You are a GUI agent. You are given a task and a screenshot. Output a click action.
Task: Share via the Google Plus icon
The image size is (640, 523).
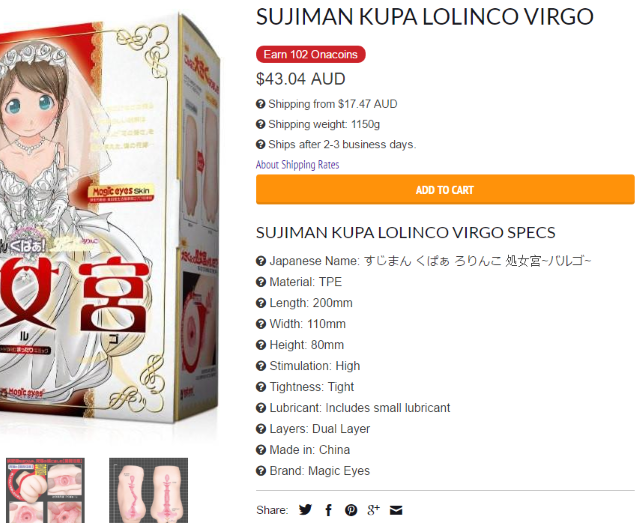[x=373, y=510]
